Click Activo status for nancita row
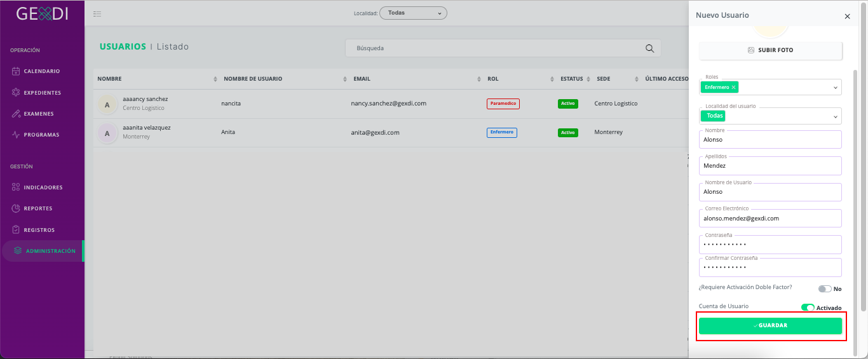868x359 pixels. click(x=568, y=104)
